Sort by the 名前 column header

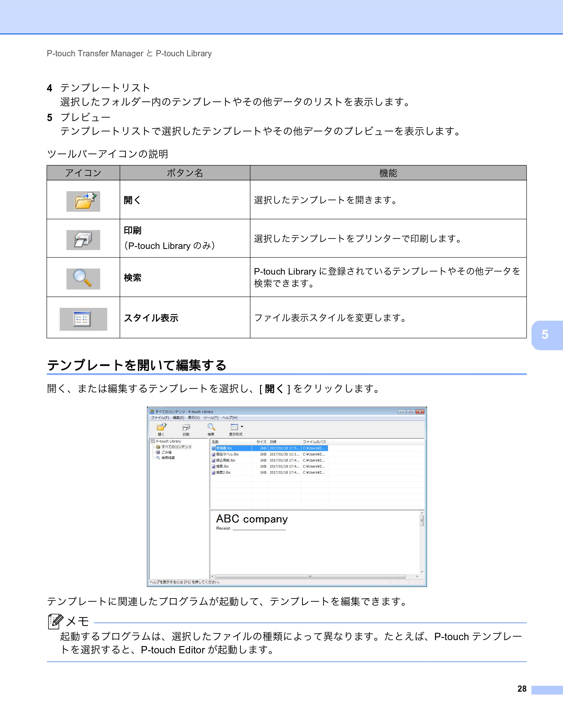(x=231, y=442)
